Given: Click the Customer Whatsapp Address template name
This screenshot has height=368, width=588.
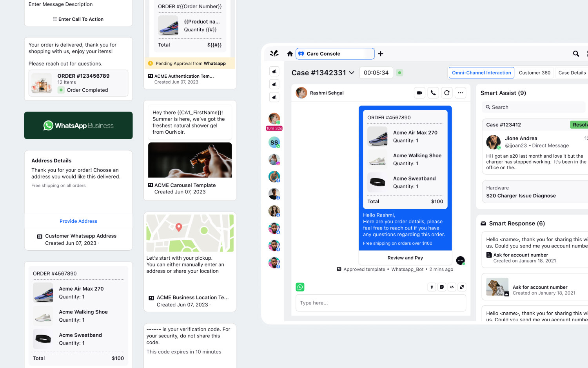Looking at the screenshot, I should (x=81, y=236).
